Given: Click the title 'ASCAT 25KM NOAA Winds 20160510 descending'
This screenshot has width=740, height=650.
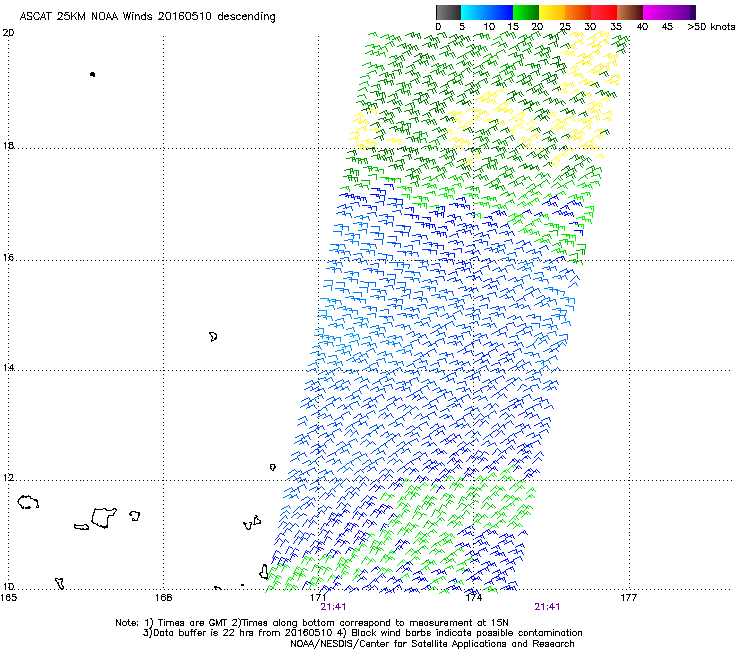Looking at the screenshot, I should (147, 16).
